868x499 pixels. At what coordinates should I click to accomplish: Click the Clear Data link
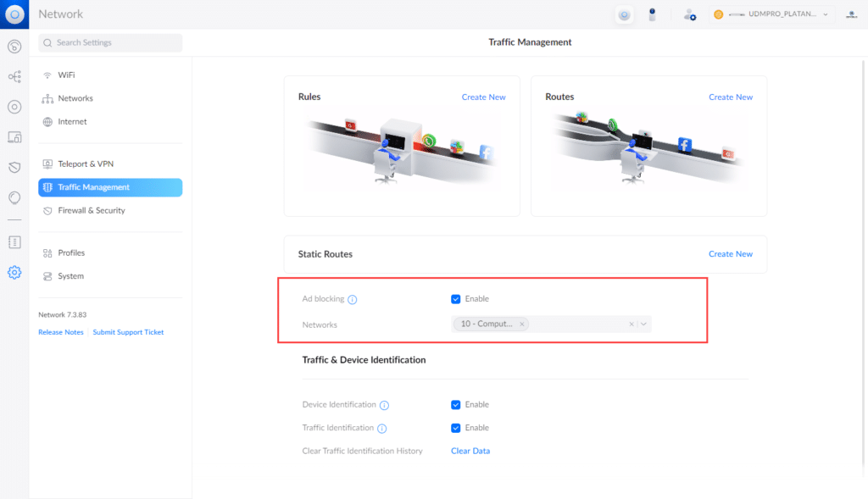[470, 451]
